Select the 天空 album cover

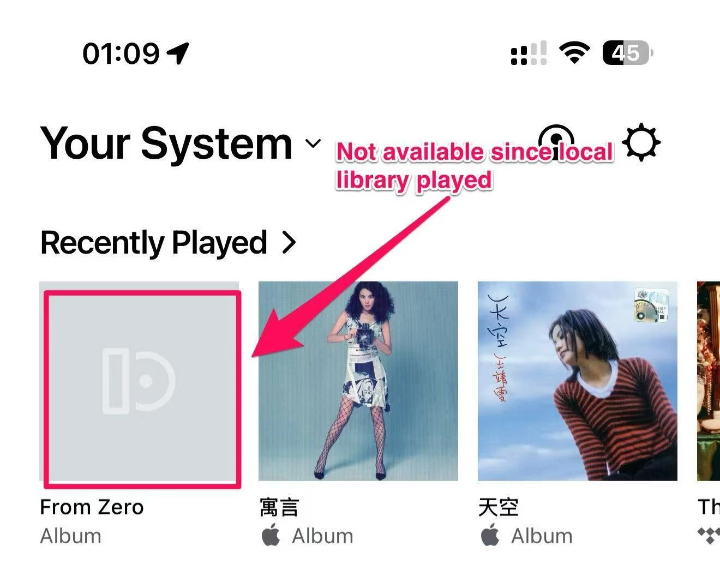click(x=578, y=381)
